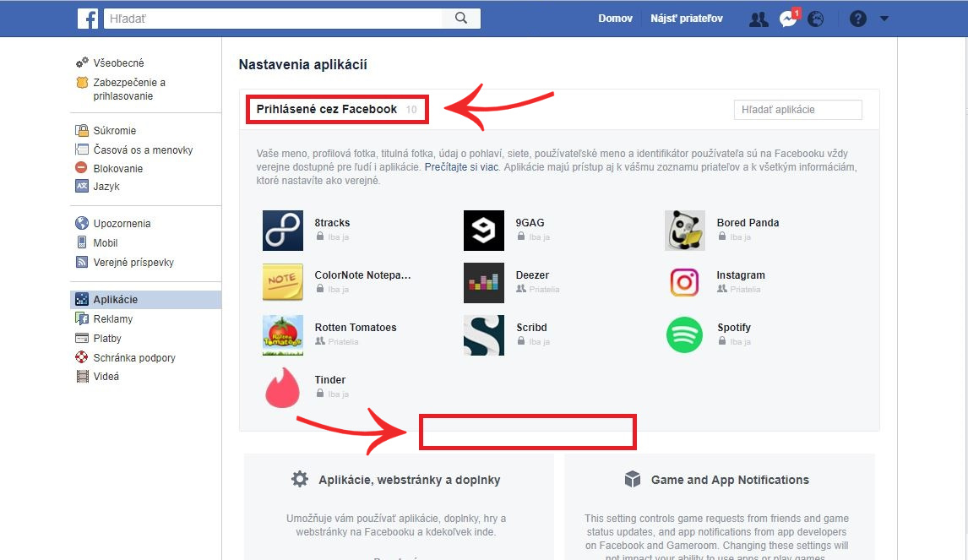Open Súkromie settings in sidebar
The width and height of the screenshot is (968, 560).
[114, 131]
